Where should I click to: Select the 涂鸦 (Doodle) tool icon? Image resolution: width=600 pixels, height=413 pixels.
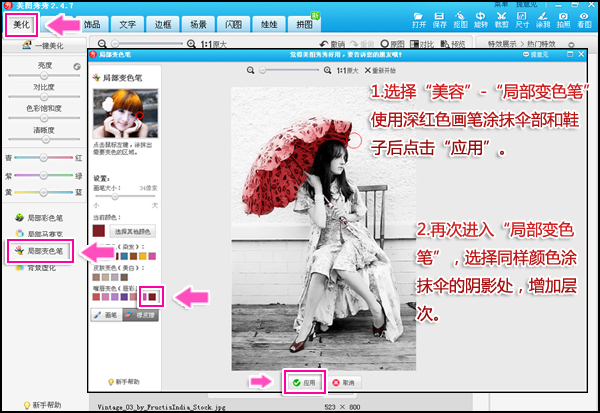pos(546,19)
